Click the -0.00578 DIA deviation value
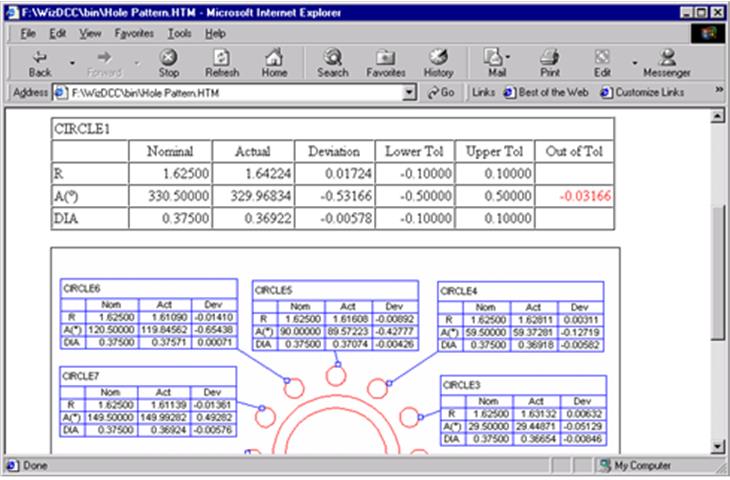 (x=346, y=218)
